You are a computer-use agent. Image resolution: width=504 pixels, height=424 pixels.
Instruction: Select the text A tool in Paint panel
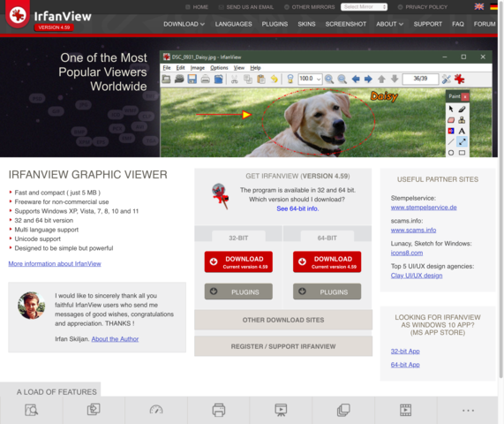[462, 131]
